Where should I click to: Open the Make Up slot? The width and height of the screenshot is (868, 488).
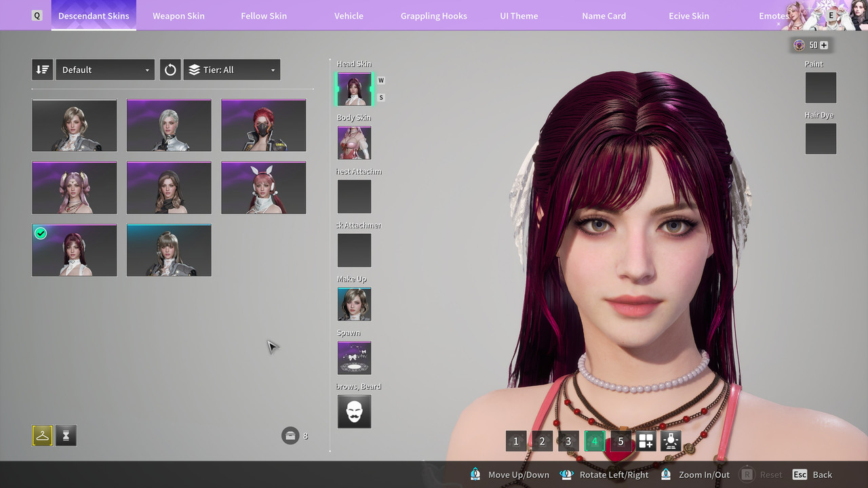coord(354,304)
